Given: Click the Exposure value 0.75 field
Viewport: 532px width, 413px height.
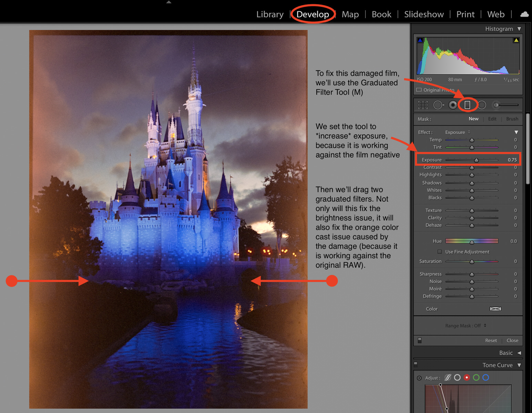Looking at the screenshot, I should tap(512, 160).
